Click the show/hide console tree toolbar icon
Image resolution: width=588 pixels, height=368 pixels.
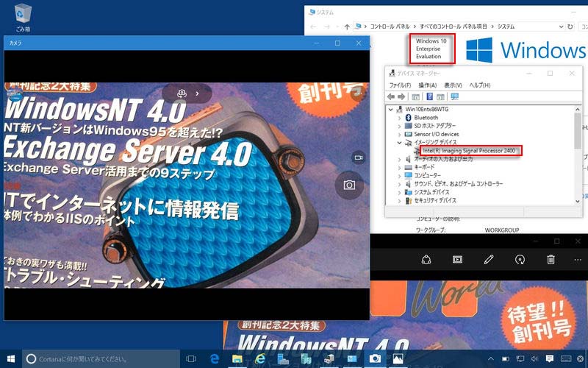(415, 97)
